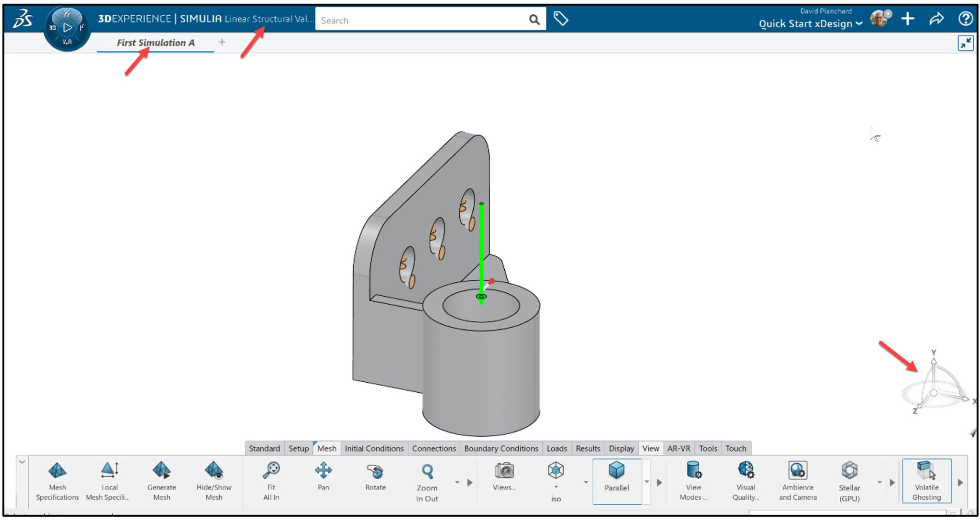980x521 pixels.
Task: Click the Generate Mesh tool
Action: (162, 480)
